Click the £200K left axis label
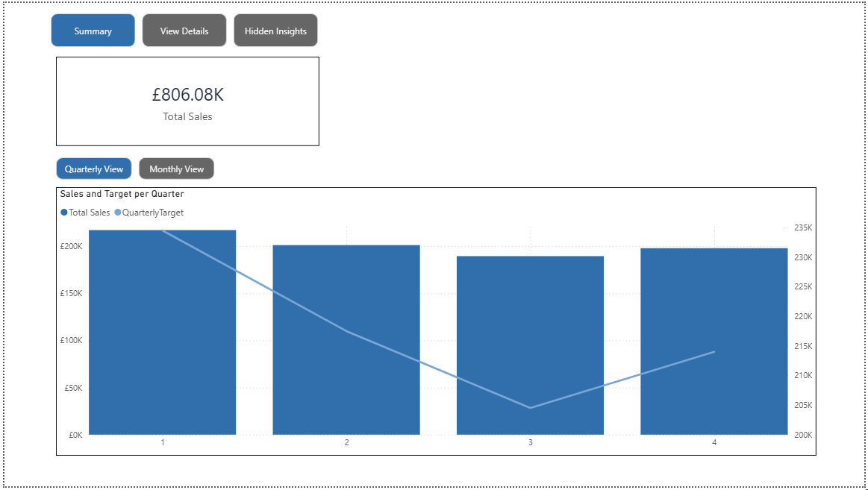The width and height of the screenshot is (868, 490). pos(71,246)
